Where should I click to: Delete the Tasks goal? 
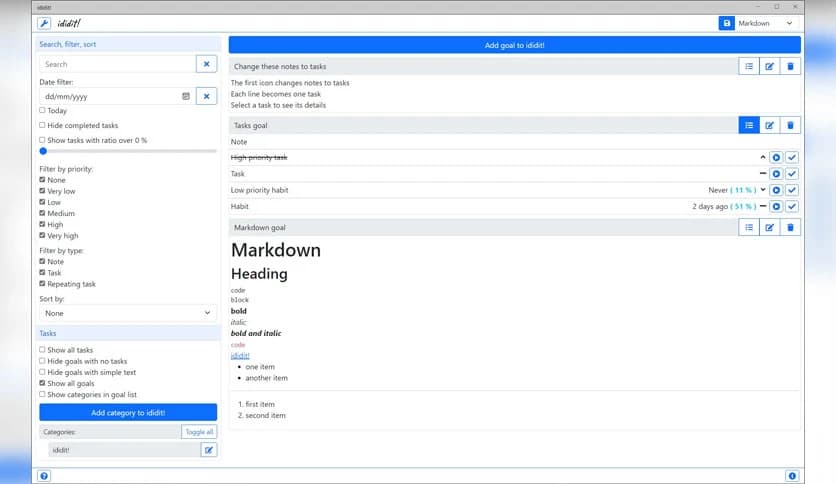click(x=790, y=125)
